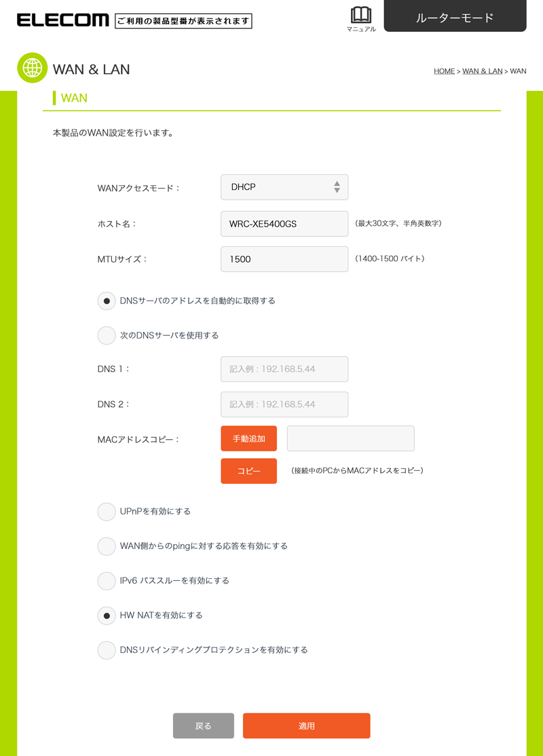Focus the host name input field
The image size is (543, 756).
[x=284, y=224]
